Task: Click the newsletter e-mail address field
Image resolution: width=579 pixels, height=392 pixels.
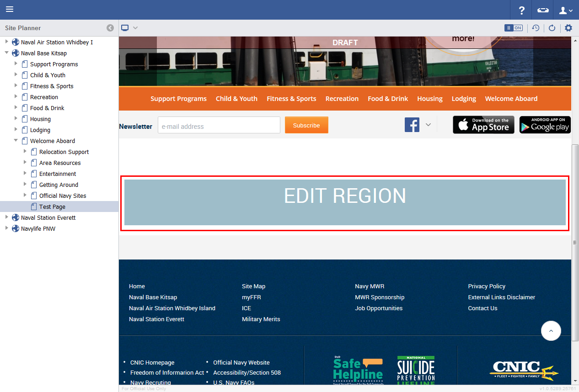Action: point(219,126)
